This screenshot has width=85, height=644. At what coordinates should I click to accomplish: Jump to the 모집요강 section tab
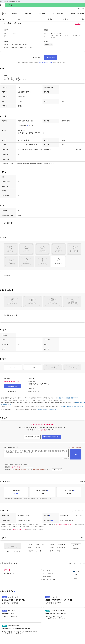2,19
